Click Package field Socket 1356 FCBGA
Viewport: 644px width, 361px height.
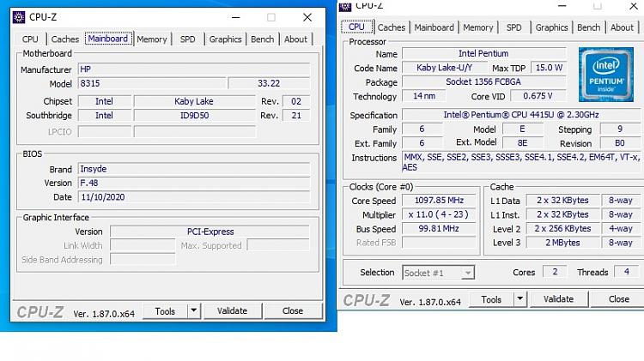[x=483, y=81]
